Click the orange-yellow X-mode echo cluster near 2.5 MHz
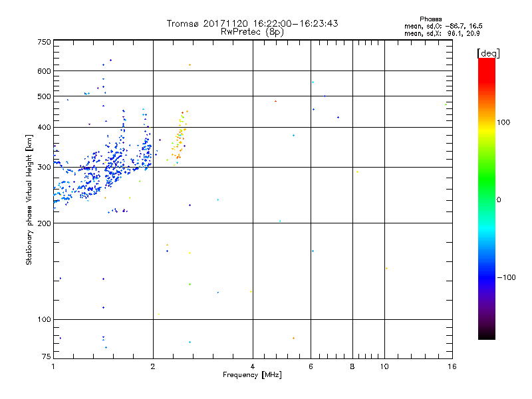The image size is (532, 399). point(180,137)
